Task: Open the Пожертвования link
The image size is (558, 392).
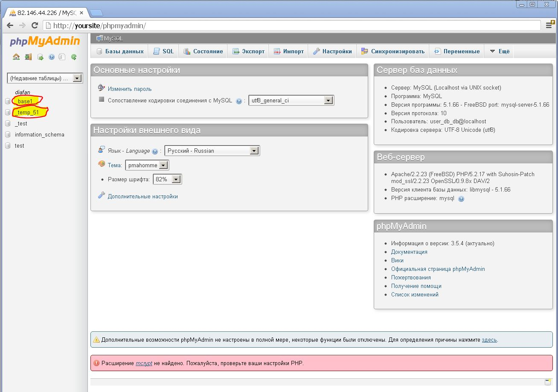Action: tap(411, 278)
